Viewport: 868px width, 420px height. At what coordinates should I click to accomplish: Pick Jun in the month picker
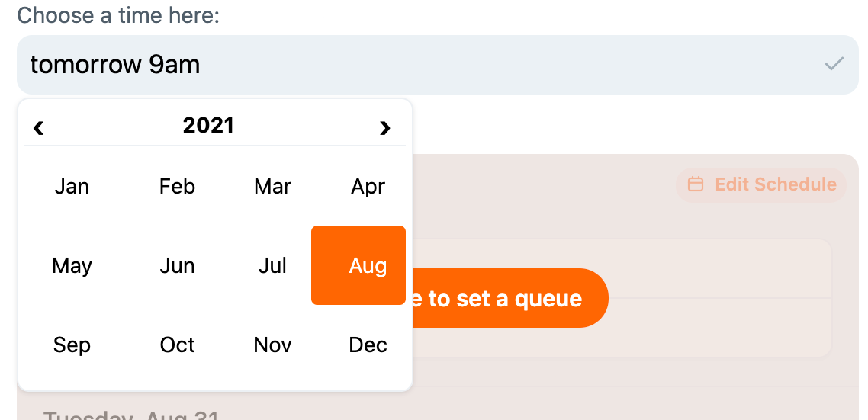click(177, 265)
